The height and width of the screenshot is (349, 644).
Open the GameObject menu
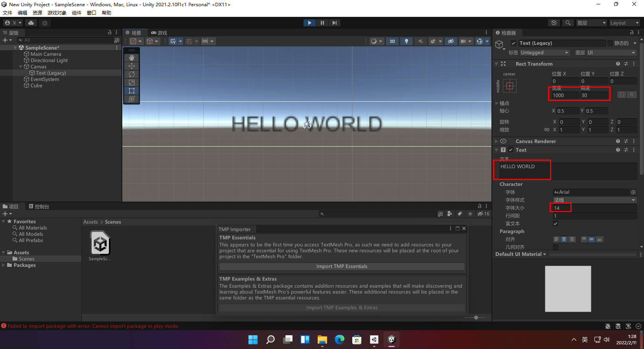pos(57,13)
